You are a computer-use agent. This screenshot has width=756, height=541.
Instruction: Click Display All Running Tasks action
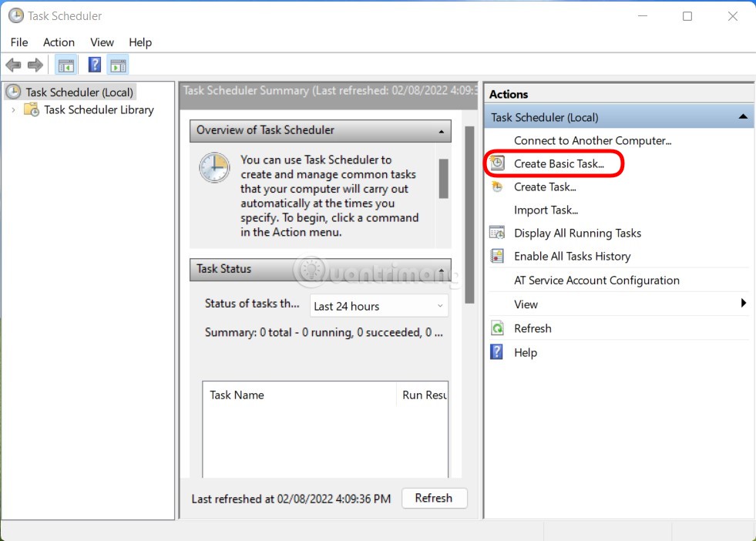(x=578, y=233)
